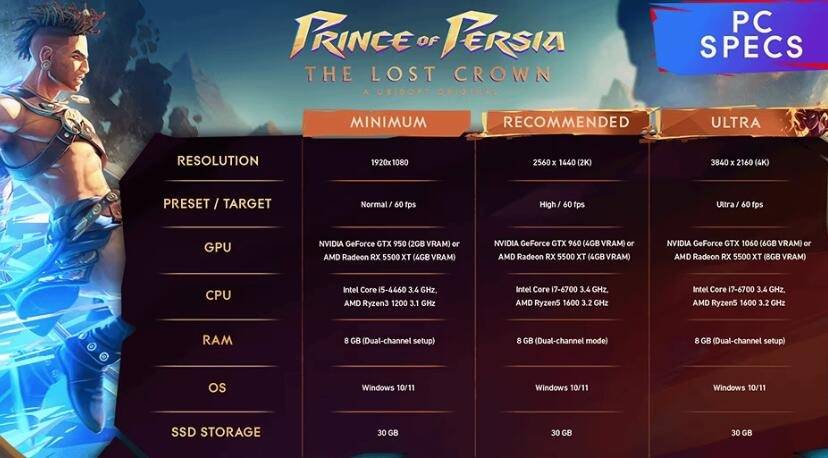Click the RESOLUTION row label
Image resolution: width=828 pixels, height=458 pixels.
(218, 161)
